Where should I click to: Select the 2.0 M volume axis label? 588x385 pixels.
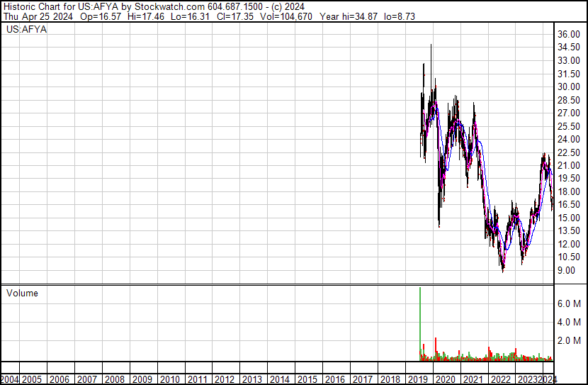click(569, 340)
